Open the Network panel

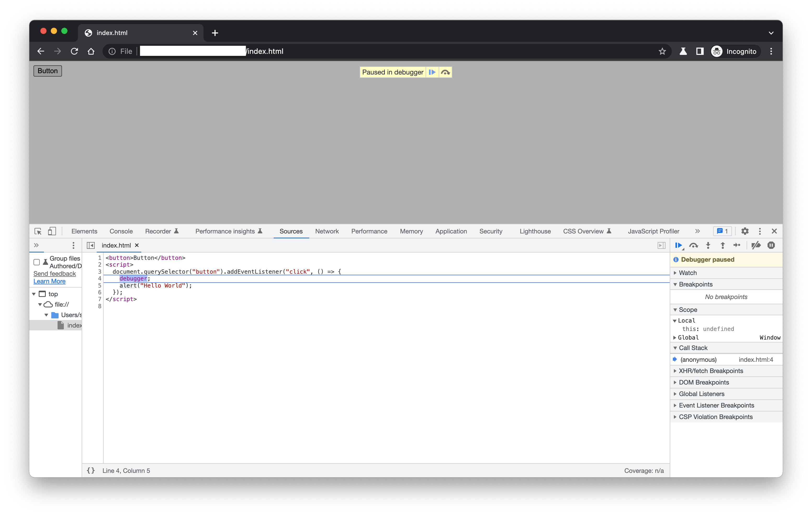point(327,231)
